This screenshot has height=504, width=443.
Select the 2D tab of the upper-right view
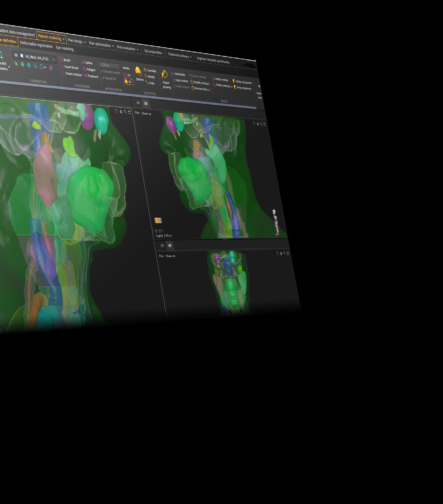point(138,103)
